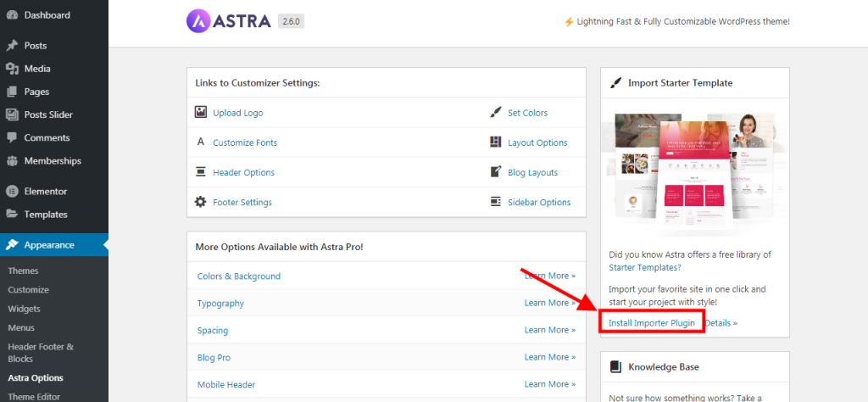
Task: Click the Details » link
Action: [721, 323]
